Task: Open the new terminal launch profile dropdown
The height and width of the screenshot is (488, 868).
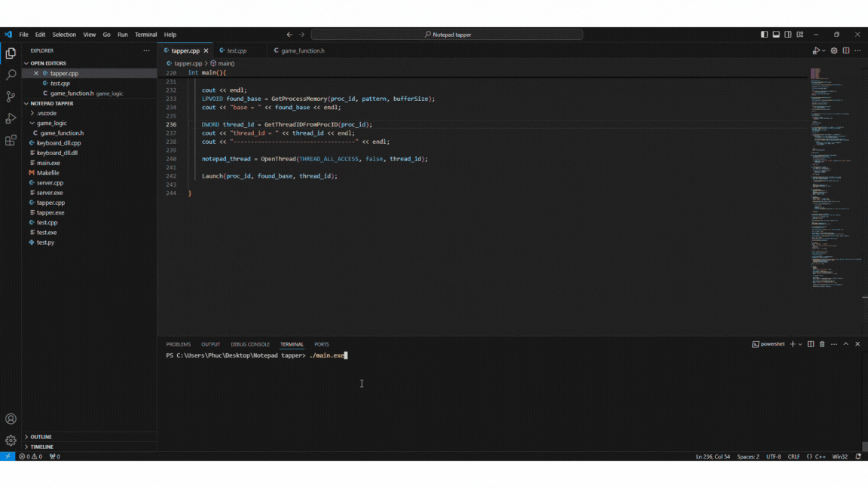Action: tap(800, 344)
